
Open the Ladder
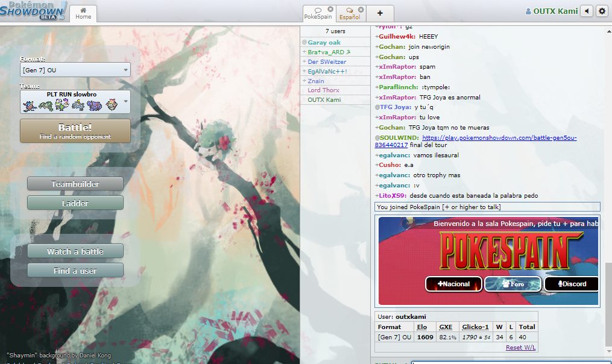75,203
